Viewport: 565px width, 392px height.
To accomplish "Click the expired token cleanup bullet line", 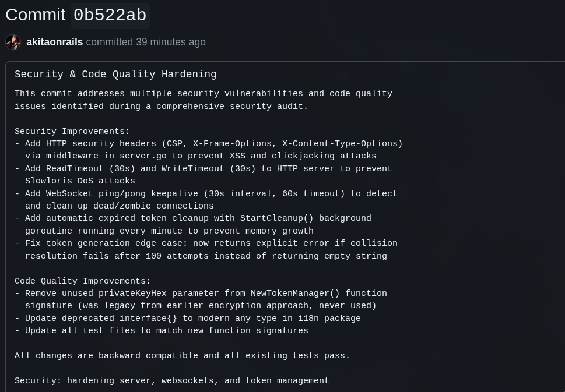I will coord(193,219).
